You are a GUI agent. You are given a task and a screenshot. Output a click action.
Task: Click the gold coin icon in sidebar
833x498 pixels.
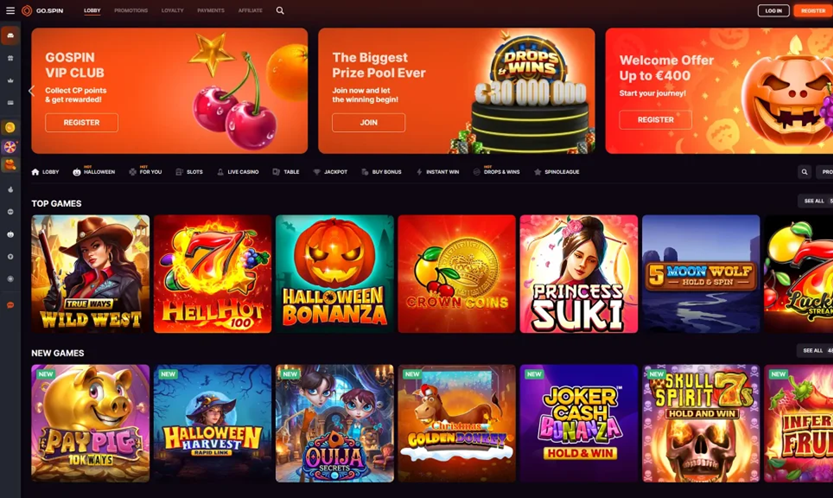pyautogui.click(x=10, y=128)
